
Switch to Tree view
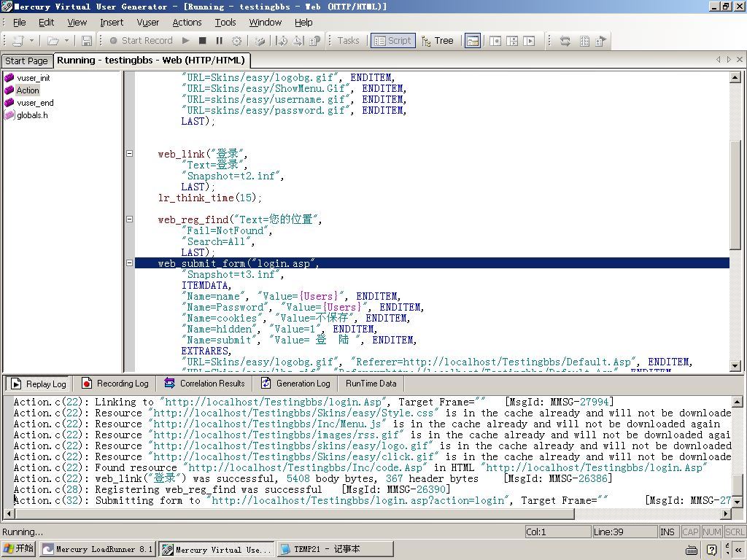[437, 41]
